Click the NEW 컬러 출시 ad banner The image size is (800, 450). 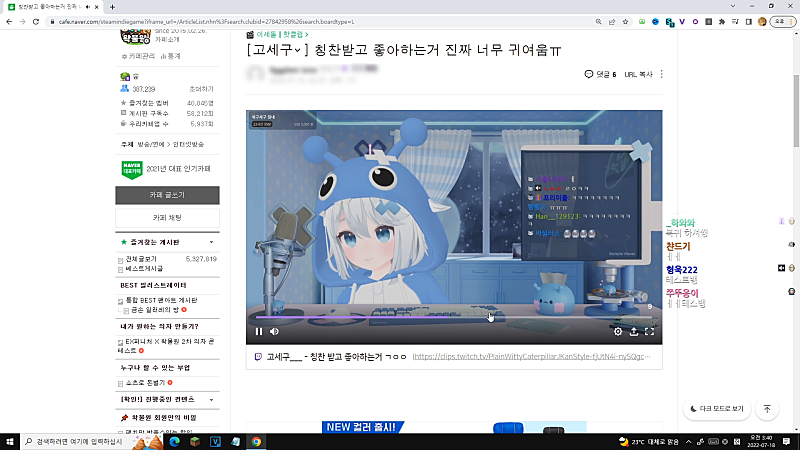tap(454, 427)
